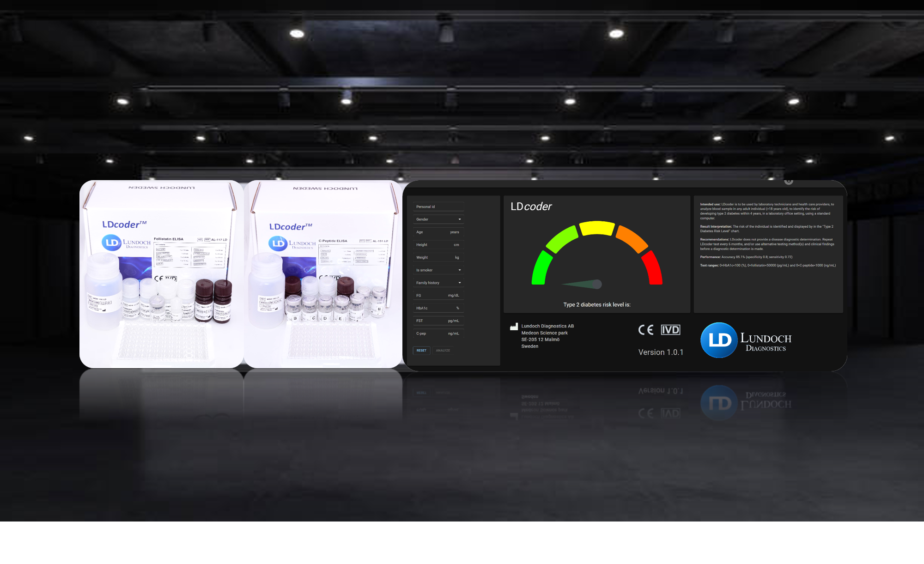Click the orange gauge segment
This screenshot has height=564, width=924.
click(x=632, y=238)
